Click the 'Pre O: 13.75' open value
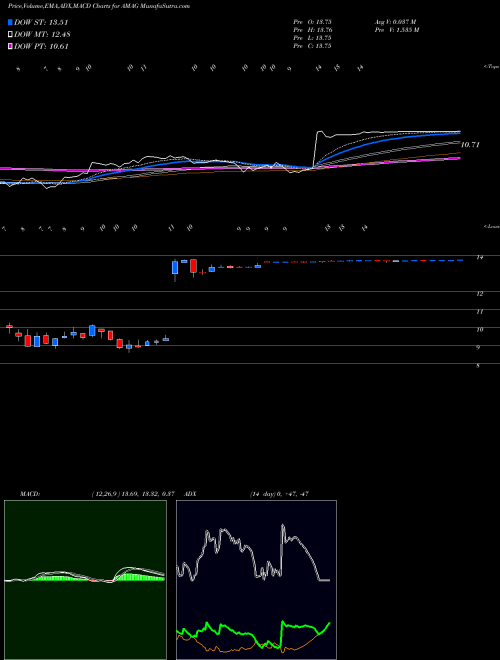 coord(312,22)
